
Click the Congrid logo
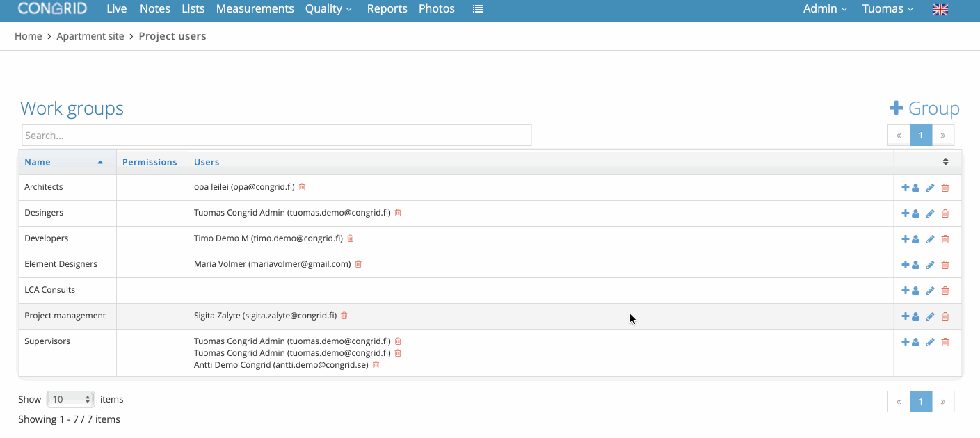coord(52,9)
